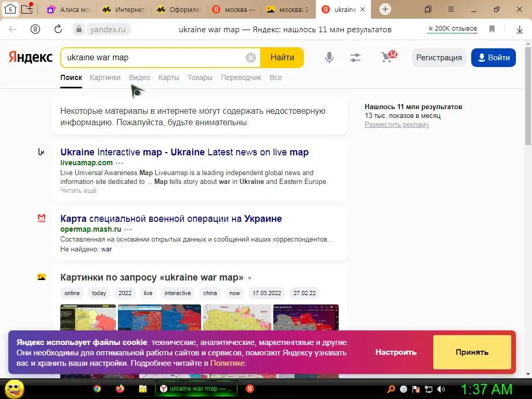Start voice search with the microphone
The height and width of the screenshot is (399, 532).
[x=329, y=58]
